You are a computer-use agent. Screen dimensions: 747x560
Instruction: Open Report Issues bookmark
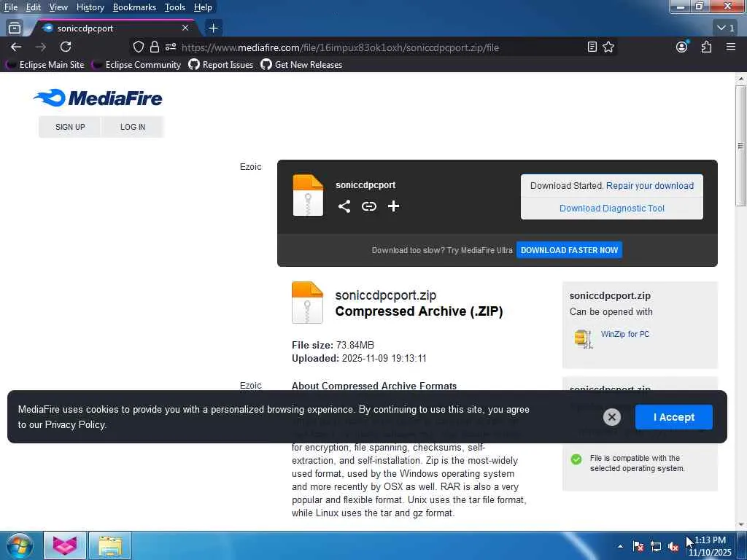pyautogui.click(x=221, y=65)
